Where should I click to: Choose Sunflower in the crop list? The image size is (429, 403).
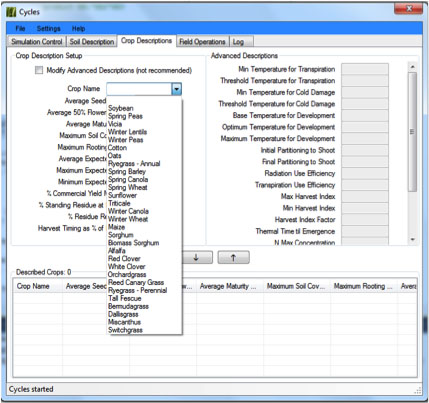pyautogui.click(x=122, y=195)
